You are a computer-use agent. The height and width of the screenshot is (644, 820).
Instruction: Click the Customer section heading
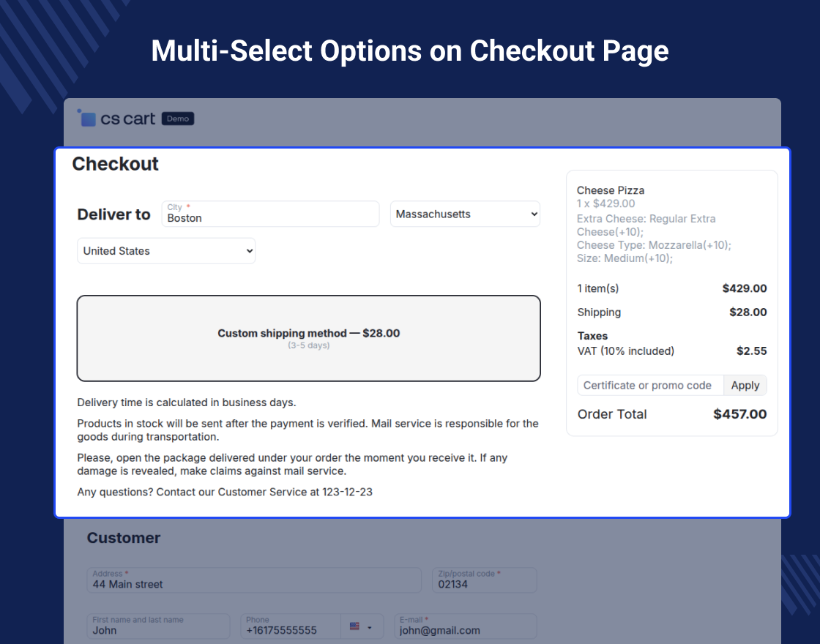coord(124,538)
